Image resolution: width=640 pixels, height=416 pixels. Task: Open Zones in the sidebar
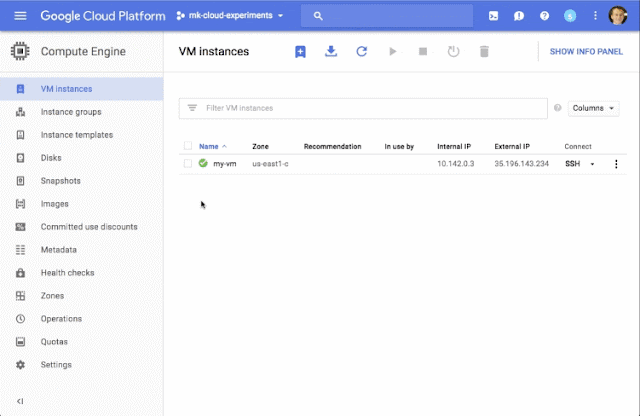[82, 296]
